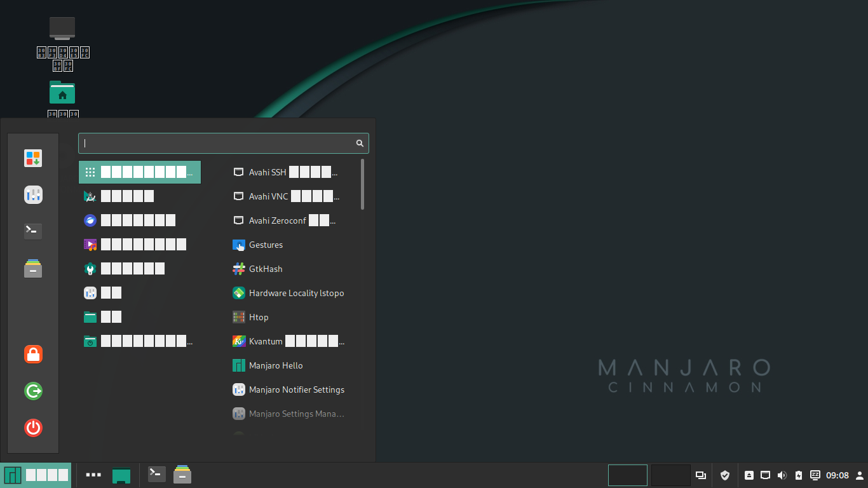Click the user account tray icon
The height and width of the screenshot is (488, 868).
[860, 475]
